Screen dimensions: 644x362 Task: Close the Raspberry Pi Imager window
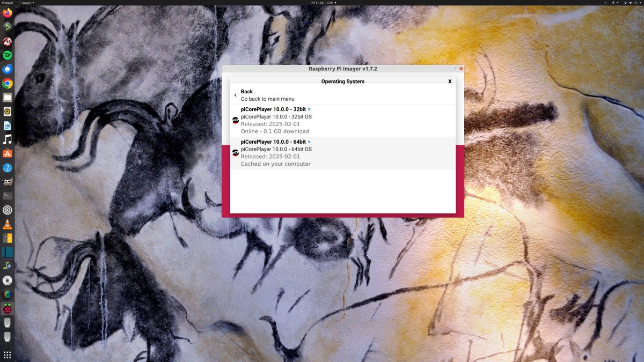coord(460,69)
